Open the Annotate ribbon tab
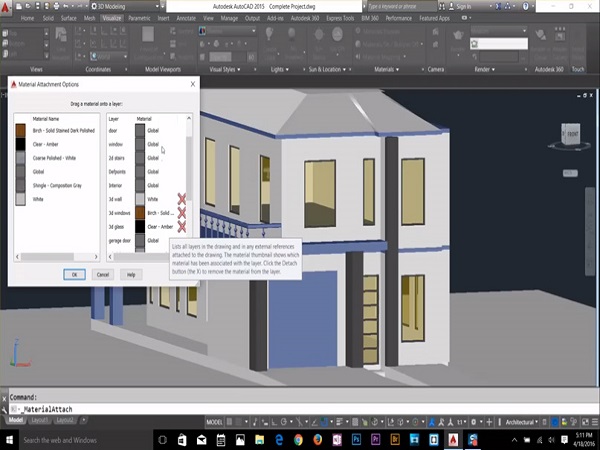Screen dimensions: 600x450 [x=186, y=18]
